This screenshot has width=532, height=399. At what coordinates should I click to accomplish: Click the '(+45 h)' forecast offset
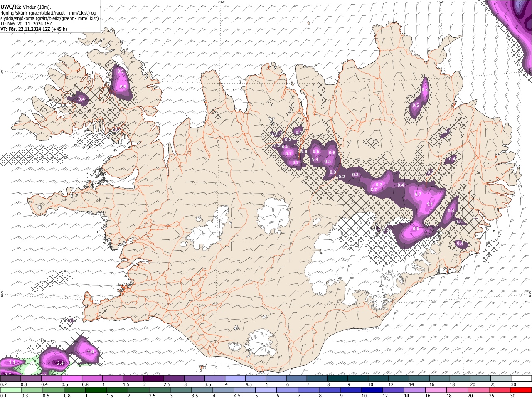click(x=59, y=29)
